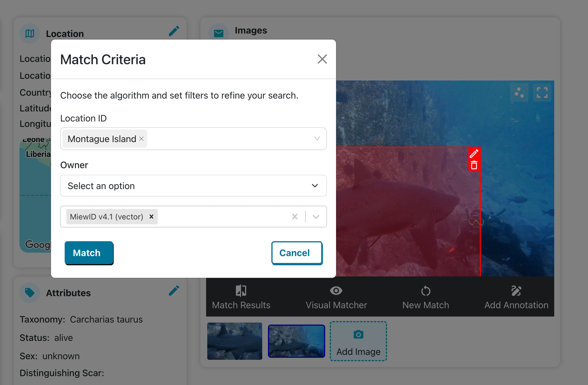This screenshot has height=385, width=588.
Task: Click the Location section edit pencil
Action: (174, 31)
